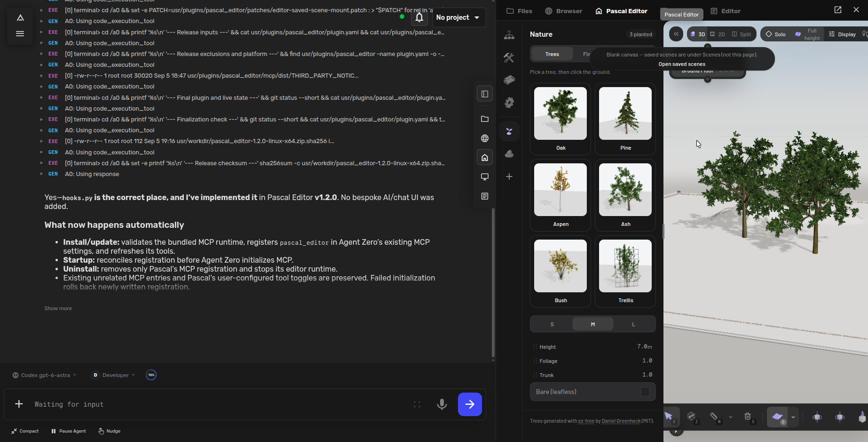Viewport: 868px width, 442px height.
Task: Switch viewport to 3D mode
Action: coord(698,34)
